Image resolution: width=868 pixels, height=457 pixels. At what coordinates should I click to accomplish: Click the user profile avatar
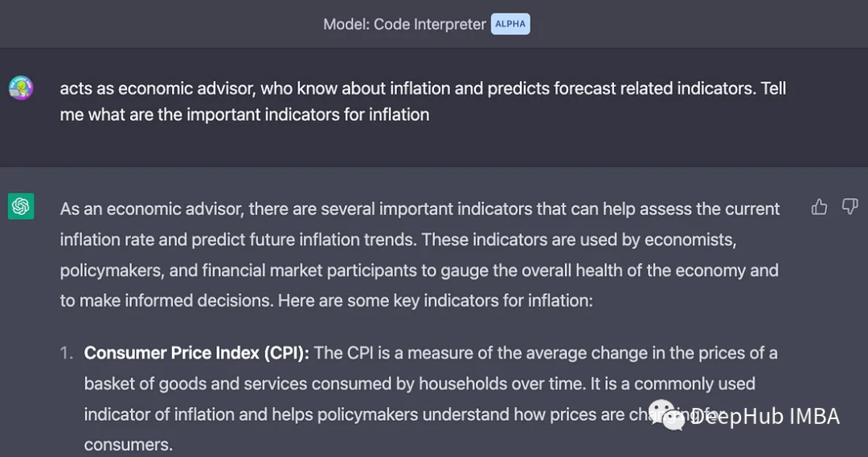point(21,88)
